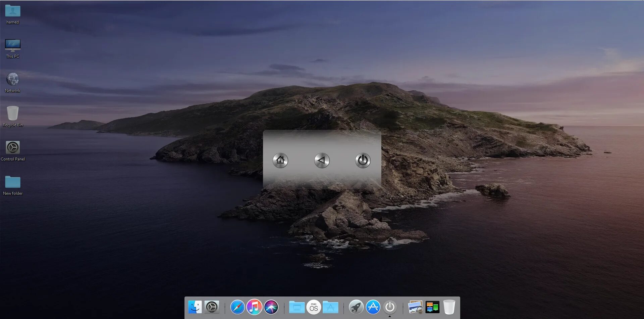Viewport: 644px width, 319px height.
Task: Select the New folder desktop icon
Action: pos(13,185)
